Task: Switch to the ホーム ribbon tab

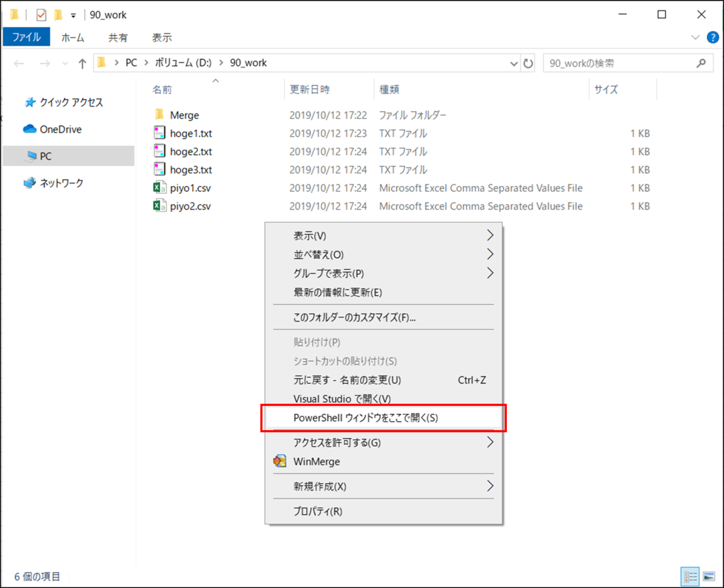Action: [x=73, y=37]
